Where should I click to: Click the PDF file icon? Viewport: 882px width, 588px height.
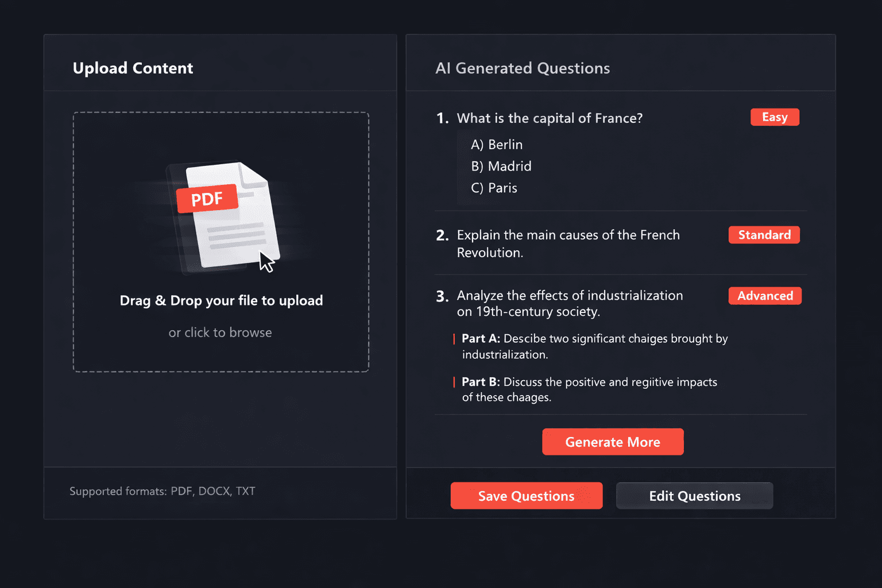pyautogui.click(x=207, y=198)
